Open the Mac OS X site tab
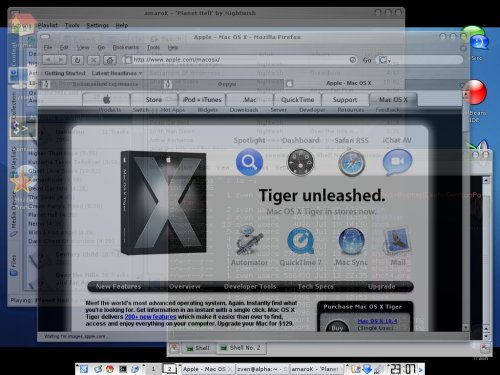The image size is (500, 375). tap(393, 99)
